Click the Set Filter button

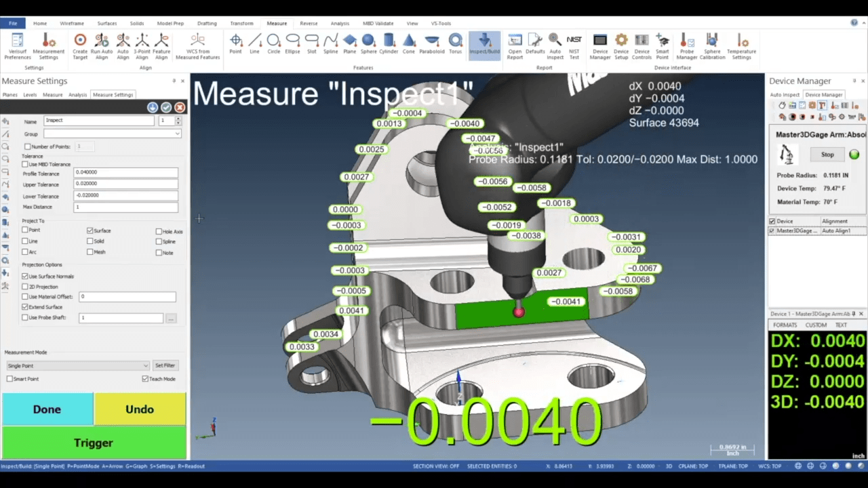165,365
